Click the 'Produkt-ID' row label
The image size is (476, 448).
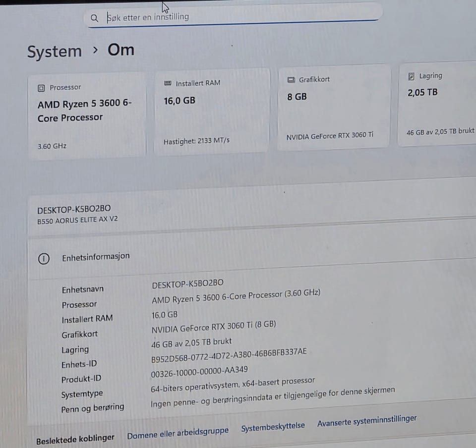click(x=81, y=379)
